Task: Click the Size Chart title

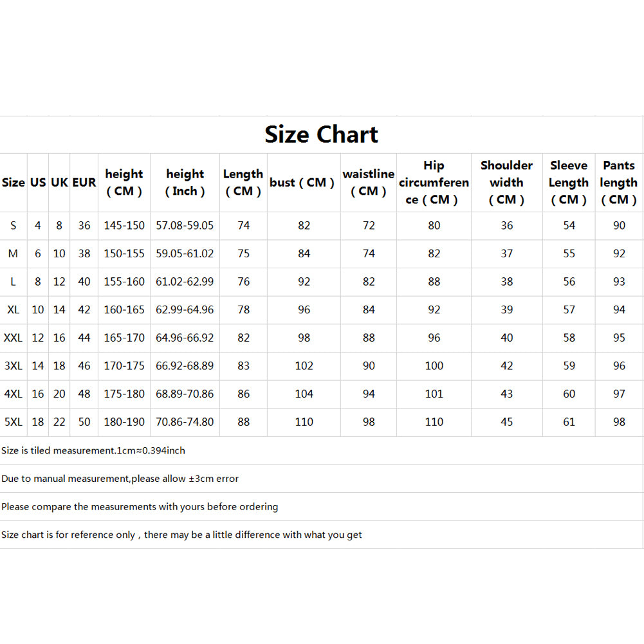Action: pos(321,134)
